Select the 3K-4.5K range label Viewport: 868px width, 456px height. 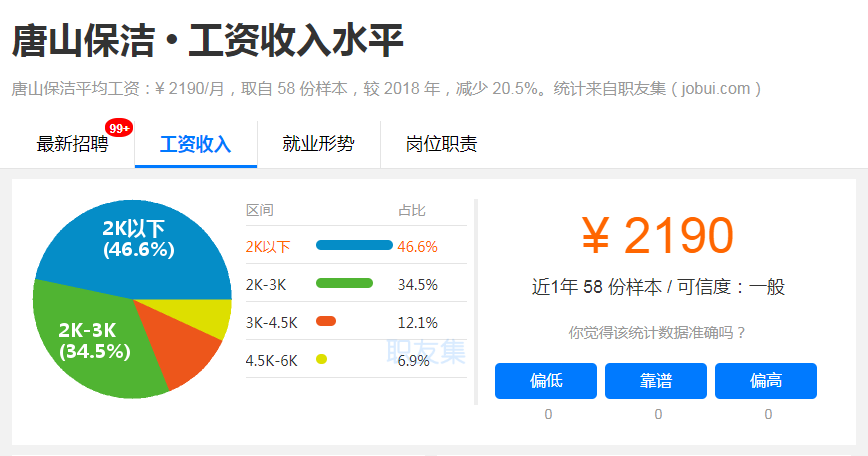[272, 323]
